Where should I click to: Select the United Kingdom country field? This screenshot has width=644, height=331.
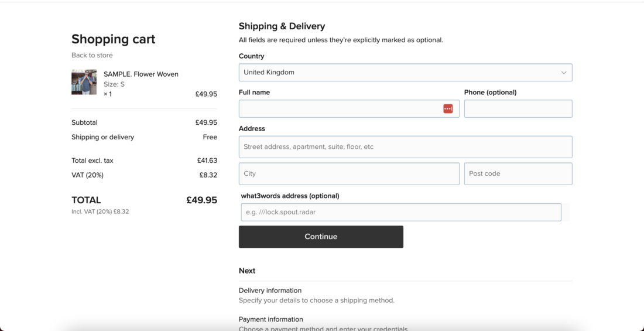point(398,73)
